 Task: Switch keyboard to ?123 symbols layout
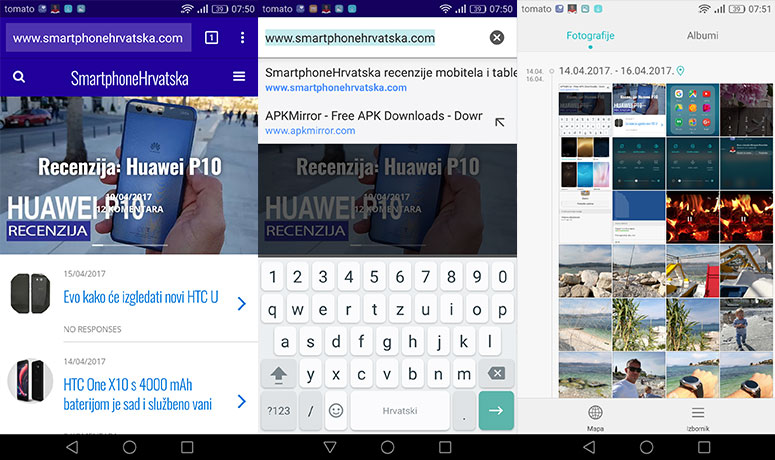[279, 411]
